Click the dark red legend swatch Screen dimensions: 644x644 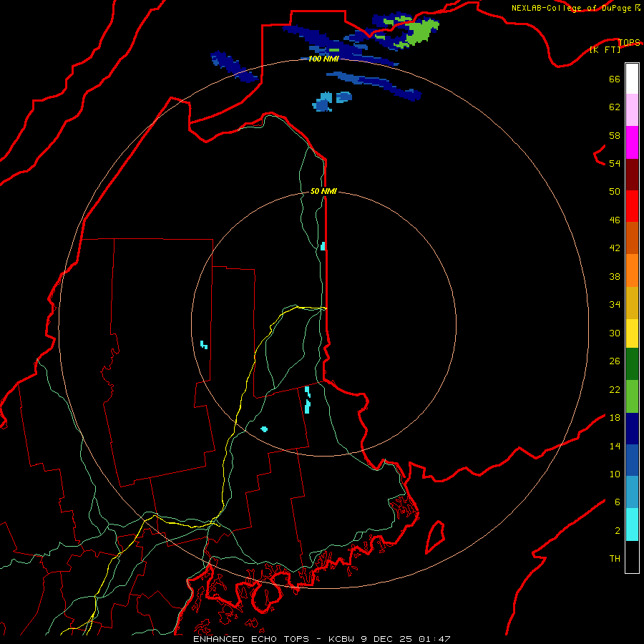pos(632,175)
